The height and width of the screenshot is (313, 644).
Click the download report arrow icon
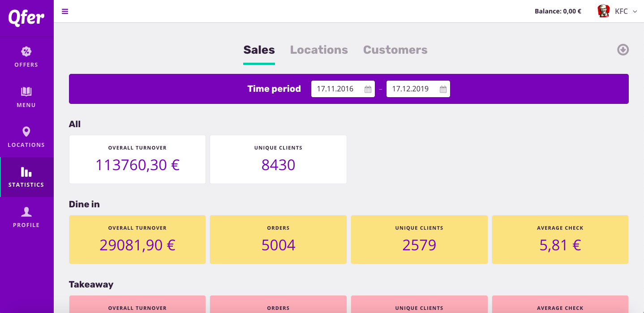point(623,50)
